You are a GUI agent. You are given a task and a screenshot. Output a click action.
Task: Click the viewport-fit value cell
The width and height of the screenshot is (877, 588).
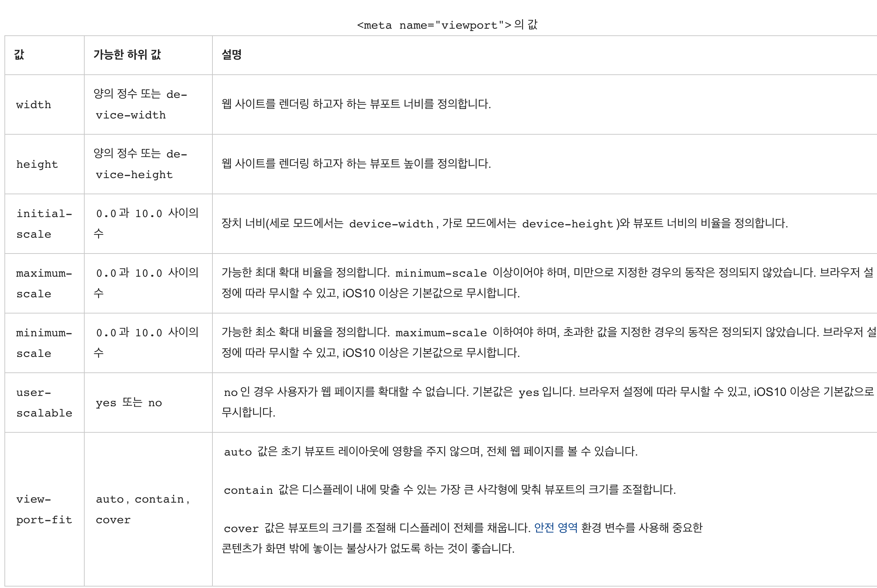coord(44,509)
